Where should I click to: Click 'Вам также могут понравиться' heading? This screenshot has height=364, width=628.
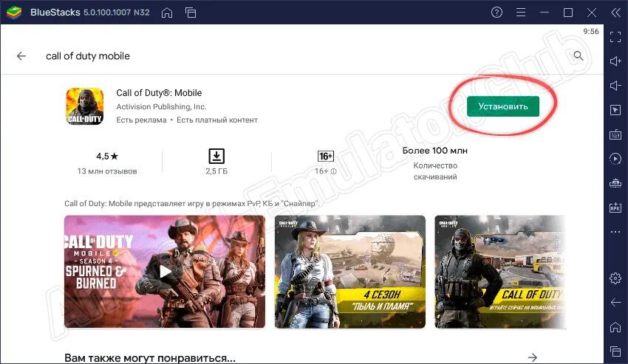pos(150,357)
